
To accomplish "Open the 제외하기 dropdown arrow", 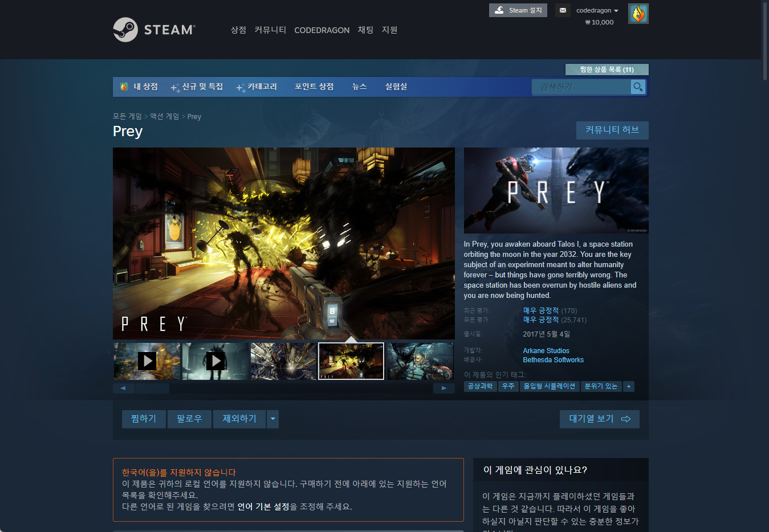I will point(273,419).
